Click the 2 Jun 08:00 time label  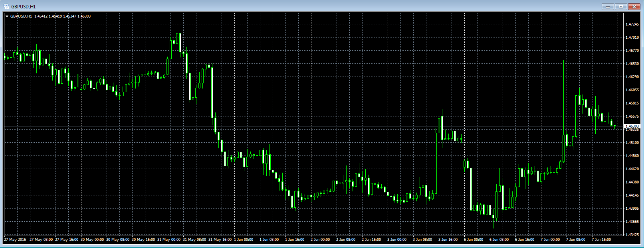[x=346, y=240]
